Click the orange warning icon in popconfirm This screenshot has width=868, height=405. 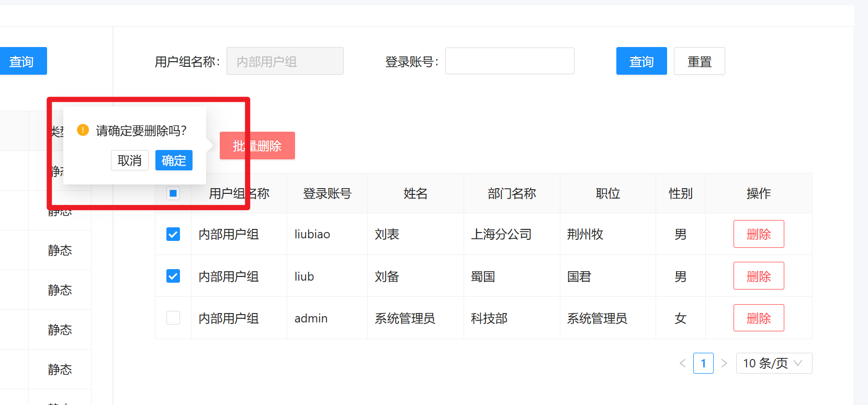83,130
